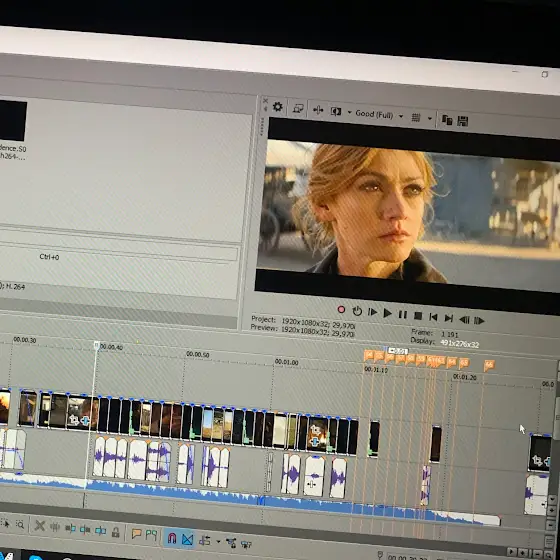Toggle the preview Overlays grid icon
560x560 pixels.
pos(416,118)
